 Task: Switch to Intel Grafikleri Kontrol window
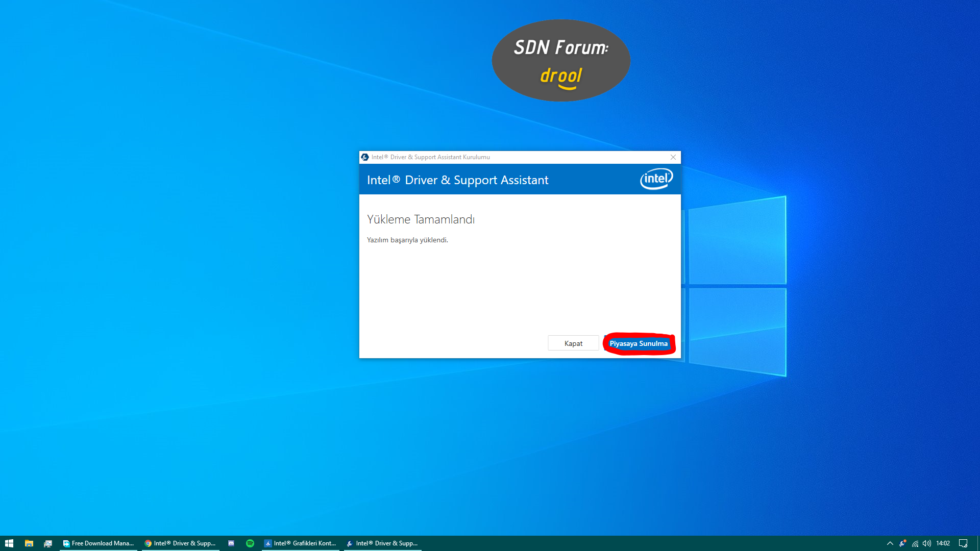(300, 543)
